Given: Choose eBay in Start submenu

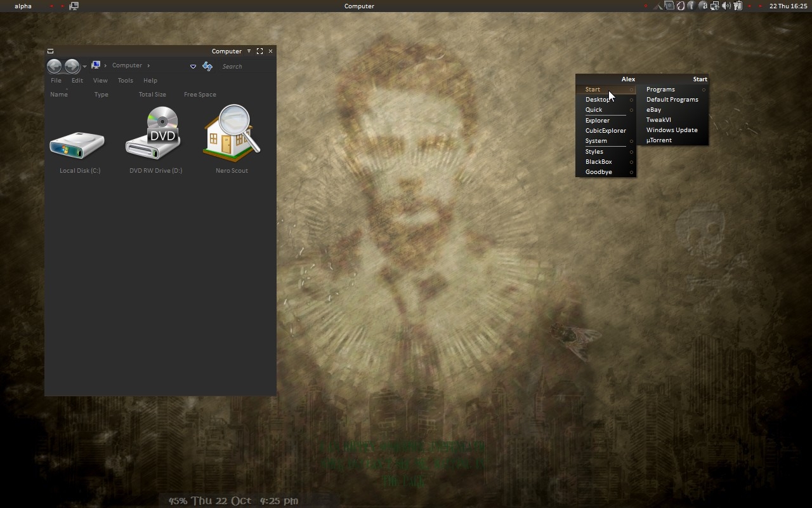Looking at the screenshot, I should (673, 110).
